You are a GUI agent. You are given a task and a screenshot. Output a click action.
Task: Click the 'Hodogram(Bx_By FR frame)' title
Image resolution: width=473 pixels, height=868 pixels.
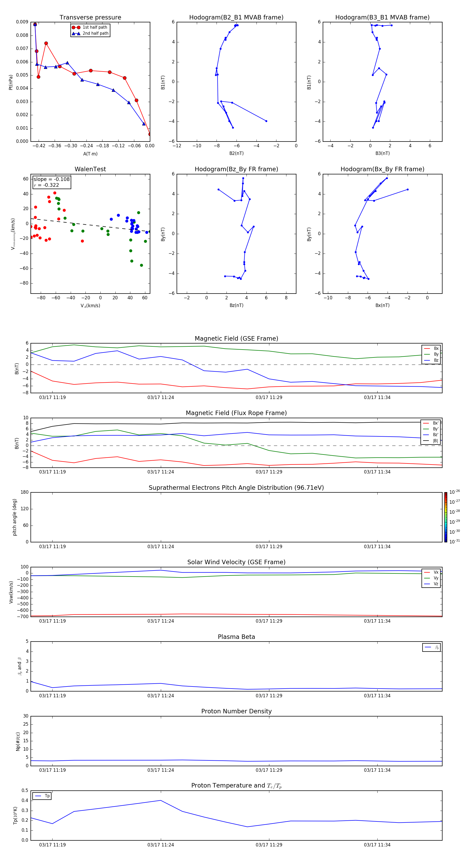(382, 169)
